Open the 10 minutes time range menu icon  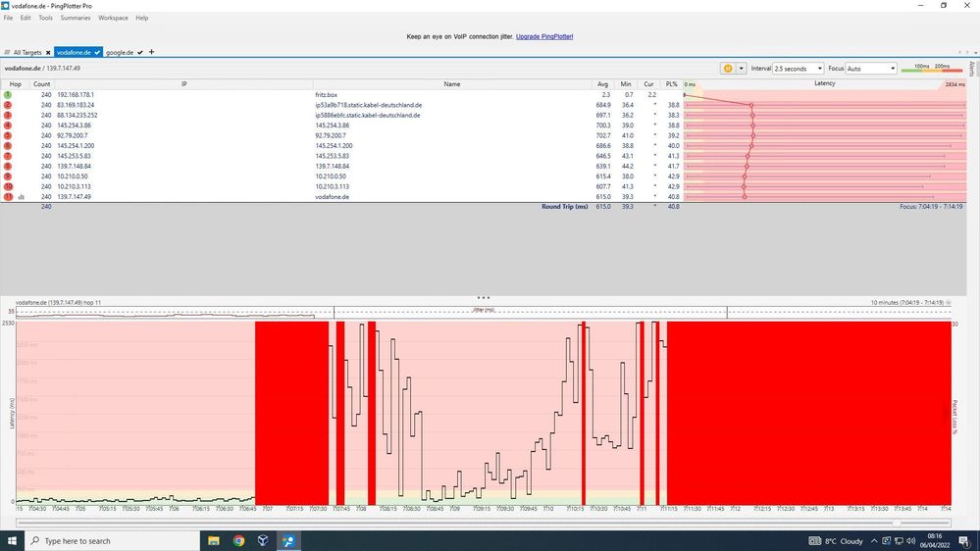tap(949, 302)
